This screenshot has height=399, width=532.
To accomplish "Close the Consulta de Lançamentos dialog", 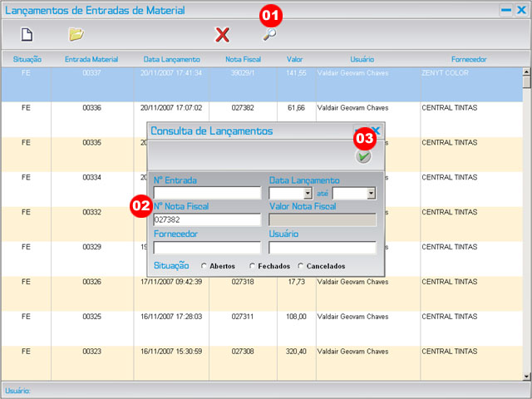I will 375,131.
